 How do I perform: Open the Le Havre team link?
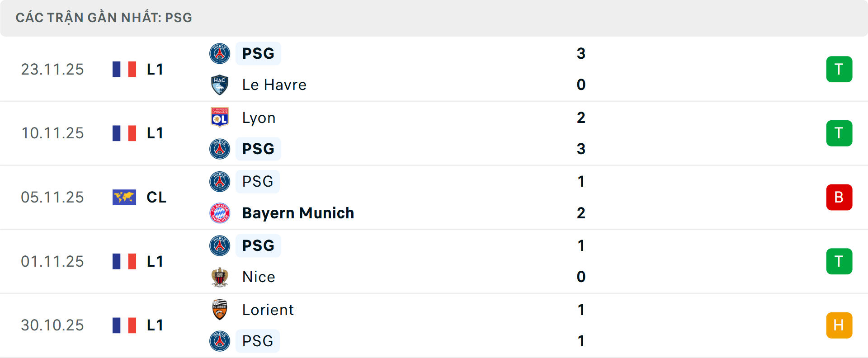click(x=274, y=85)
